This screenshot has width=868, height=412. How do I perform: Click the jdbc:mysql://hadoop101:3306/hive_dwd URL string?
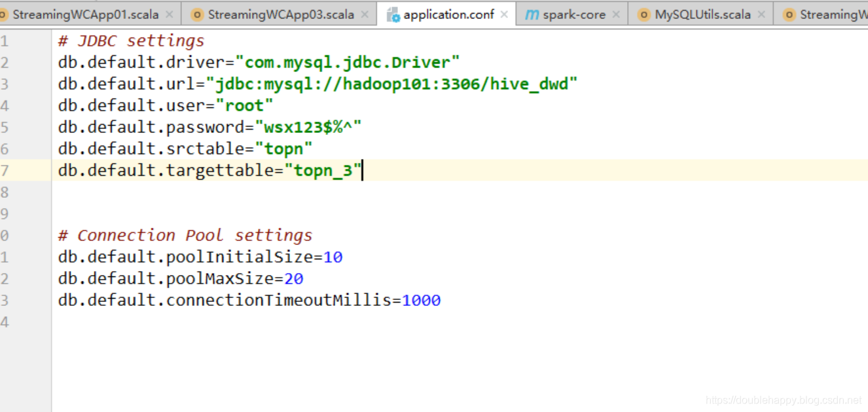391,84
